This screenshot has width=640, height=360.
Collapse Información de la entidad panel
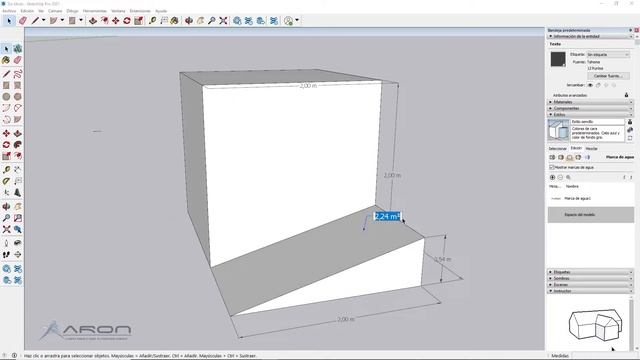(591, 36)
